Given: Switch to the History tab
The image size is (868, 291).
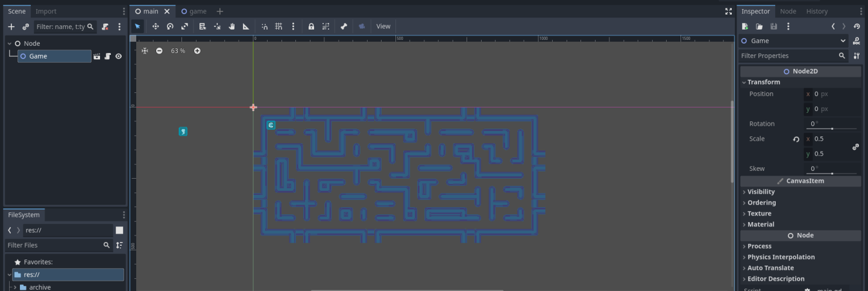Looking at the screenshot, I should 817,11.
